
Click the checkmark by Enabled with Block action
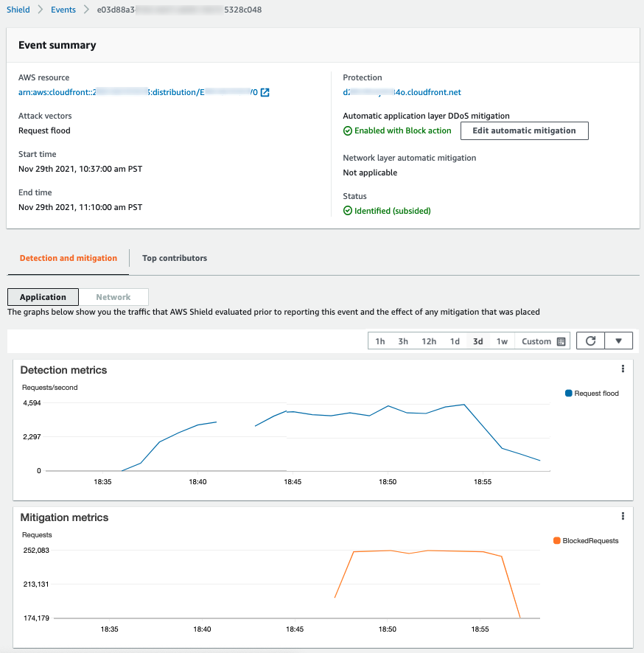click(347, 130)
